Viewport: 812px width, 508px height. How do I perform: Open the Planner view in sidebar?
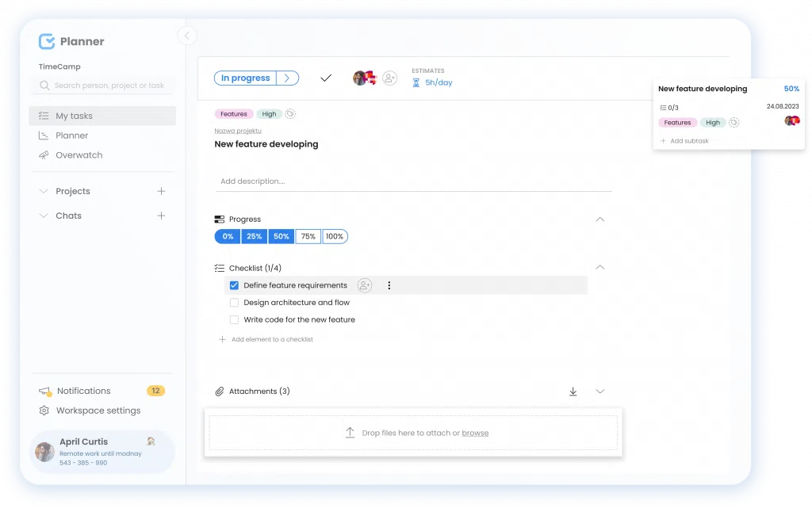pos(71,136)
